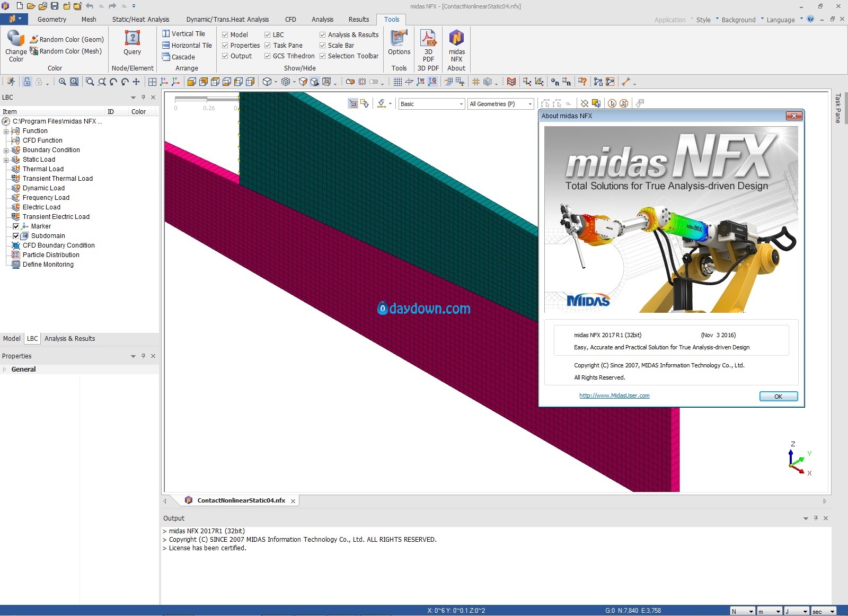Open the CFD ribbon tab
This screenshot has height=616, width=848.
290,19
